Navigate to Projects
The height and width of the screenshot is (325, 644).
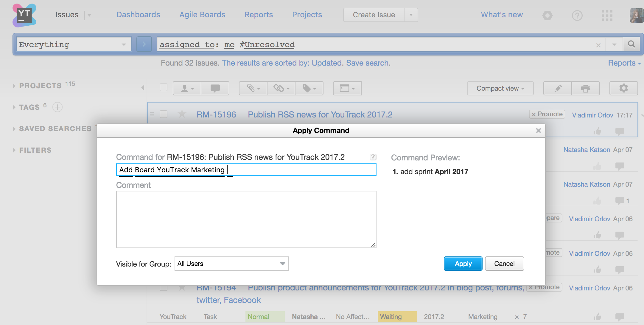(x=307, y=15)
